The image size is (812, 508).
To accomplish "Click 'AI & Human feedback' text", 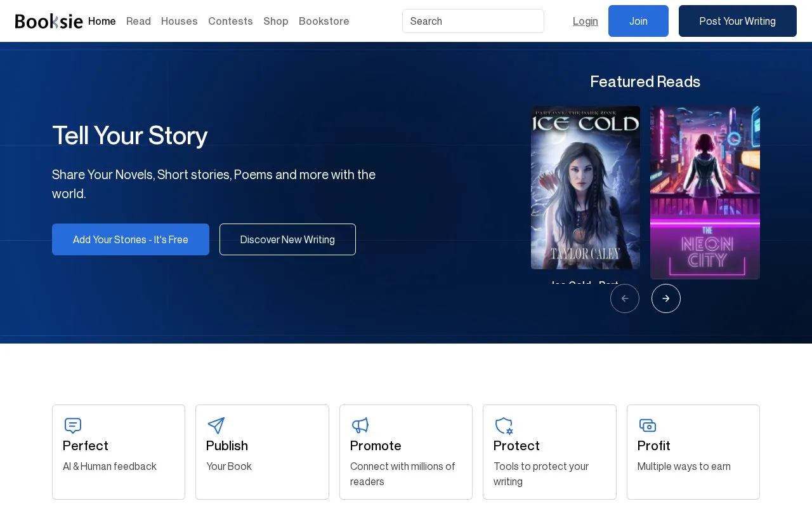I will [x=110, y=466].
